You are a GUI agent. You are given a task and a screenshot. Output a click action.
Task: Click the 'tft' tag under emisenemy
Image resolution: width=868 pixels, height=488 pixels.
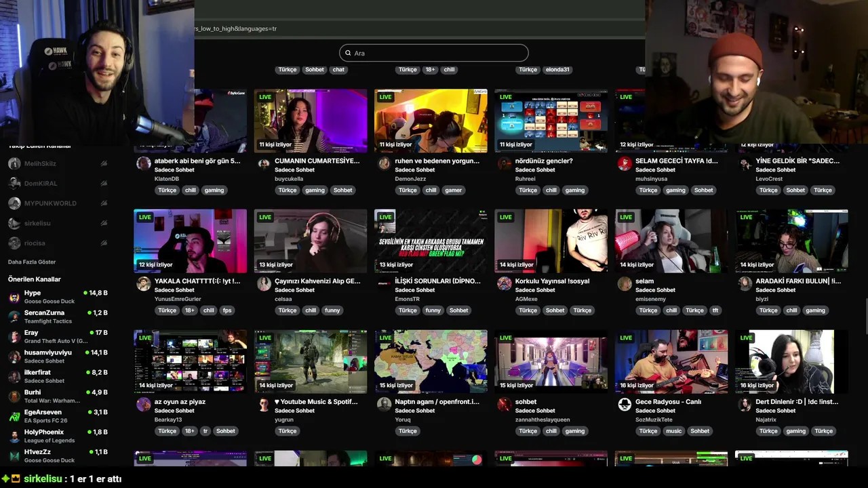(715, 310)
